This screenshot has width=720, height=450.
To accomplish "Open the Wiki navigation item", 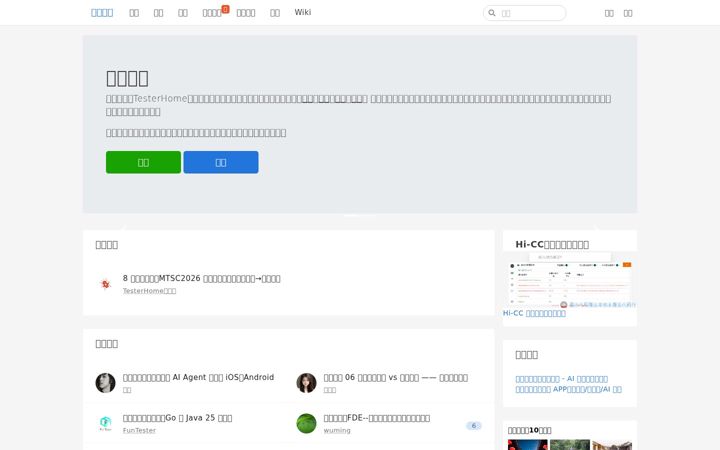I will 303,12.
